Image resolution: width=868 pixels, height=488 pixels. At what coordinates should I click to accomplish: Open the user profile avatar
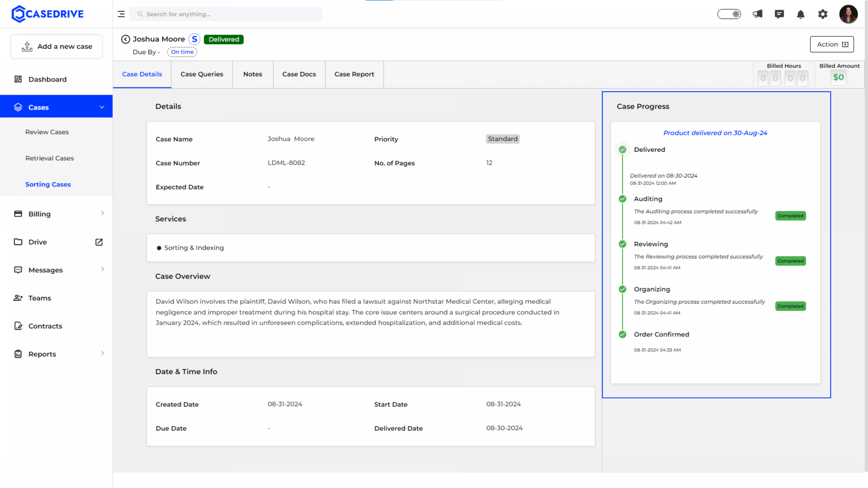pyautogui.click(x=848, y=14)
